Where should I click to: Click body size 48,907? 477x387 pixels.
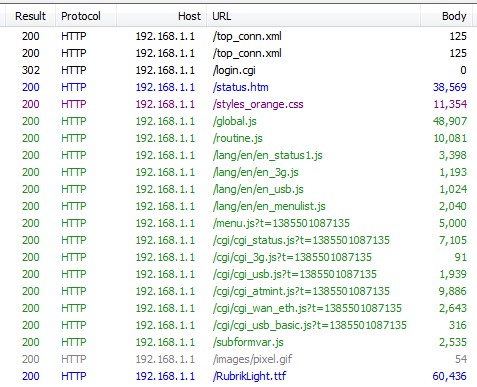pos(450,121)
